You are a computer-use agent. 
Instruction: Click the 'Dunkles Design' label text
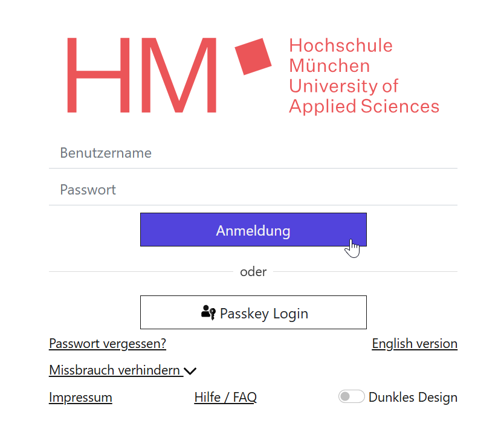click(413, 398)
